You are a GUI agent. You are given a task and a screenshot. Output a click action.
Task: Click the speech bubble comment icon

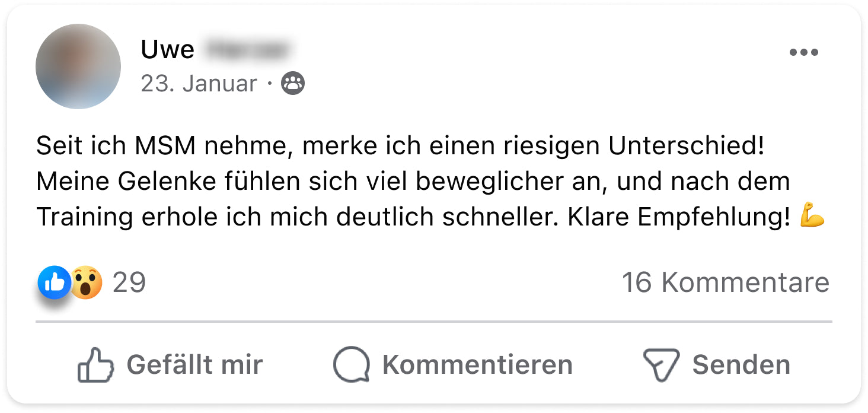[352, 365]
